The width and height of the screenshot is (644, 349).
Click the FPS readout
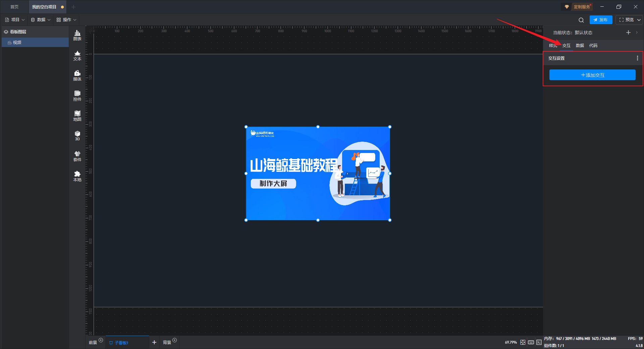click(x=635, y=339)
